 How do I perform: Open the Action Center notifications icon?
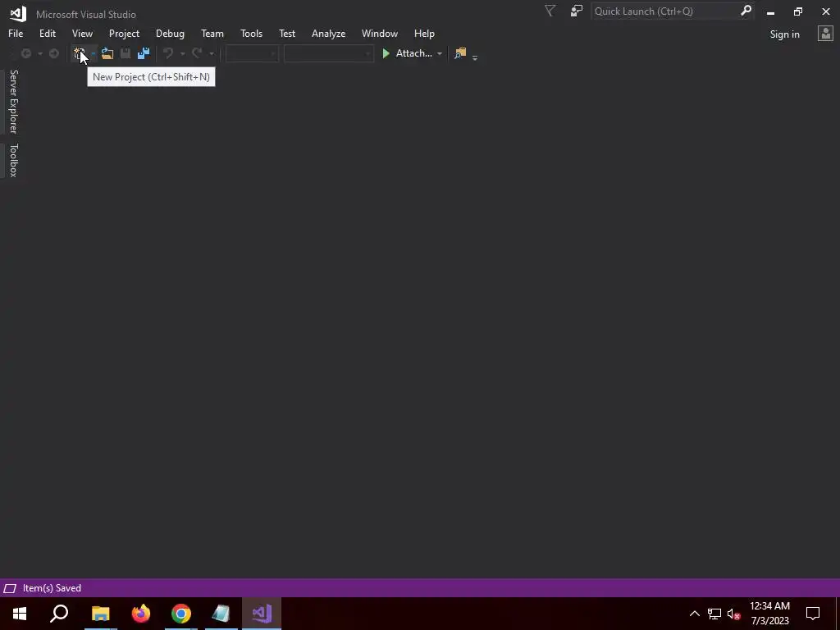813,614
